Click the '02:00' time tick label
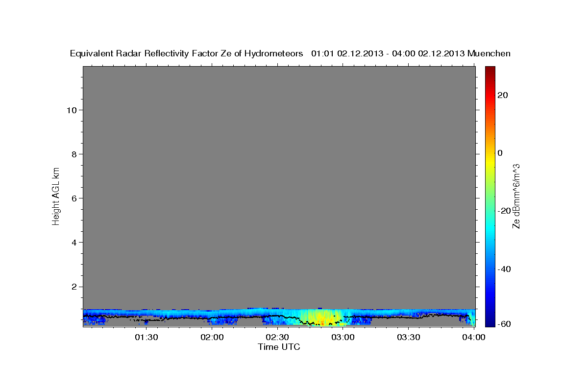Screen dimensions: 588x392 click(212, 337)
